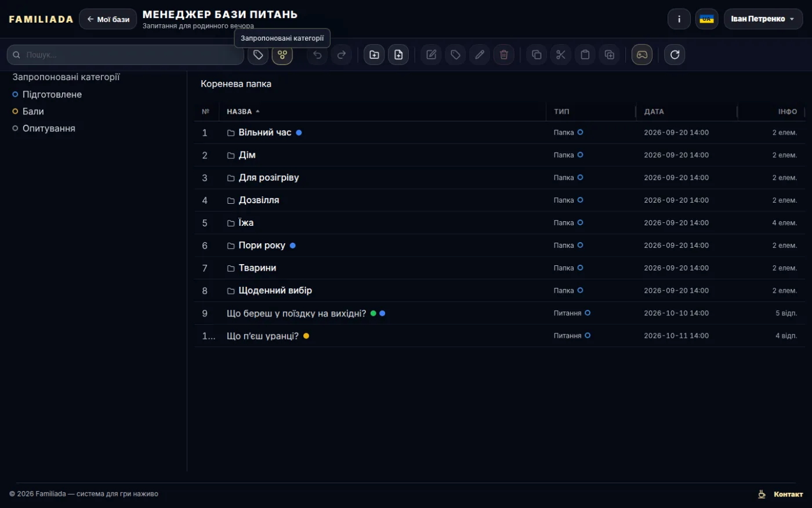The width and height of the screenshot is (812, 508).
Task: Click the FAMILIADA logo
Action: click(41, 19)
